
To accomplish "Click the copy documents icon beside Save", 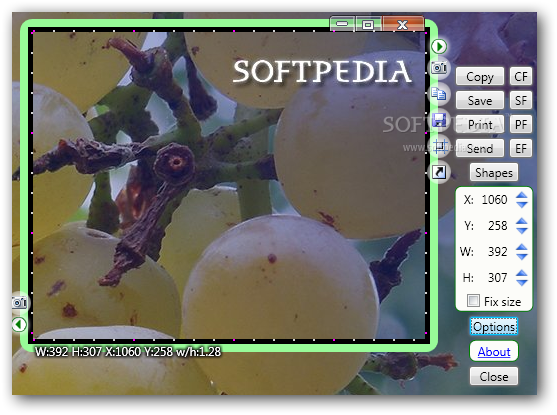I will [439, 94].
